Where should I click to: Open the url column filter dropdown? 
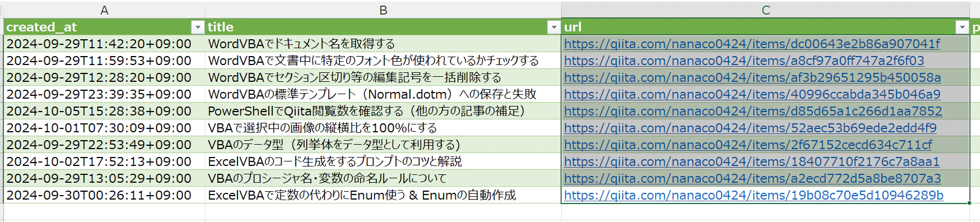[x=962, y=27]
